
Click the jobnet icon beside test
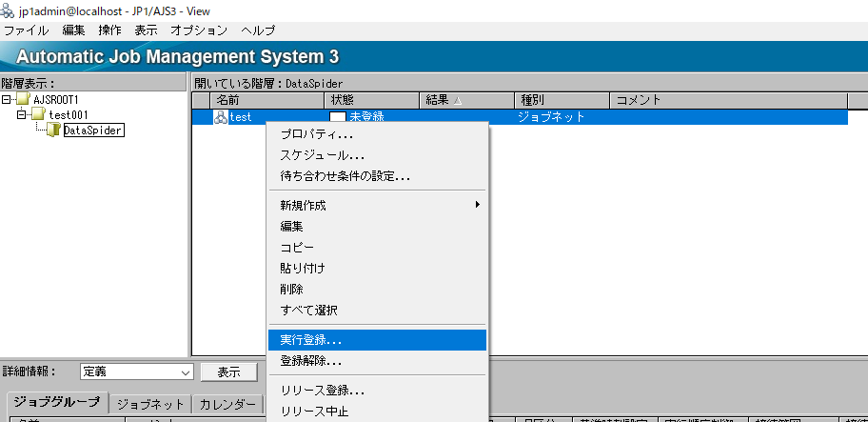tap(220, 117)
